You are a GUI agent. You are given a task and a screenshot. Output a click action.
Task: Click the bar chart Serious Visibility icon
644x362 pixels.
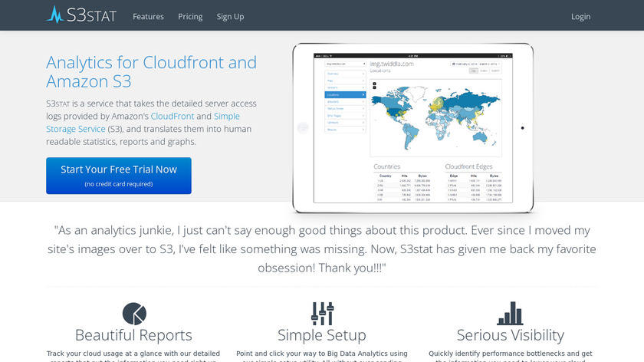pyautogui.click(x=510, y=314)
